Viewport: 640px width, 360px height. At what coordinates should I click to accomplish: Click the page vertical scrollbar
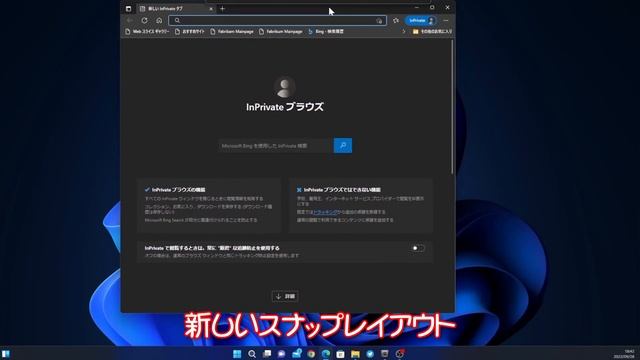coord(452,106)
